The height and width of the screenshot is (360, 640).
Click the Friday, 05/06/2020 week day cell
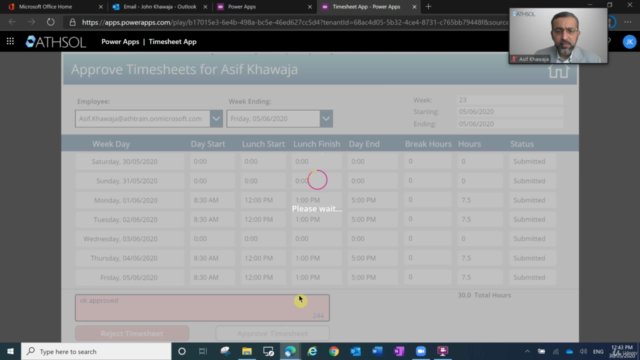point(129,278)
